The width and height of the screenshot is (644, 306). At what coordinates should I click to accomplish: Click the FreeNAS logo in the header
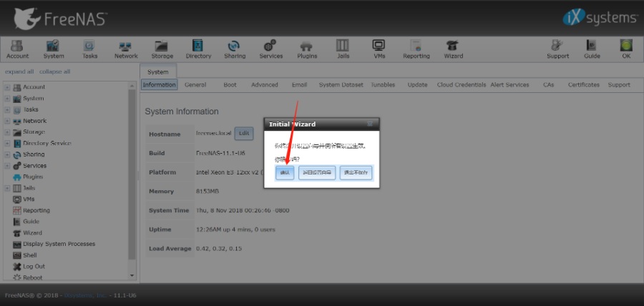(60, 19)
